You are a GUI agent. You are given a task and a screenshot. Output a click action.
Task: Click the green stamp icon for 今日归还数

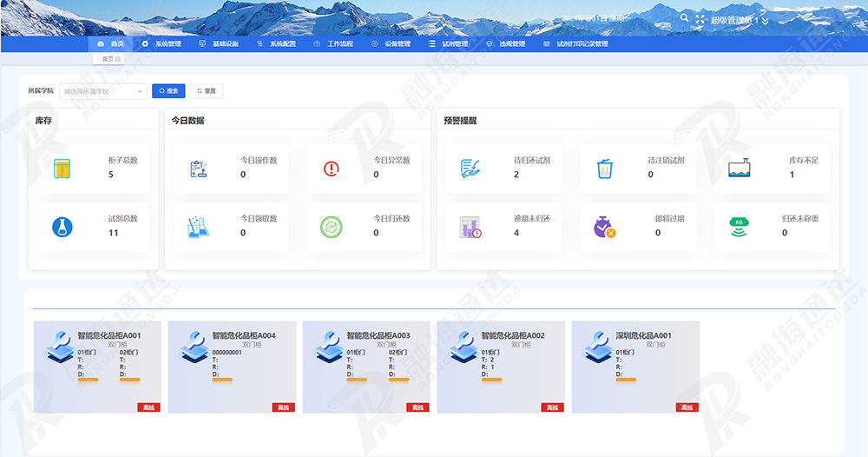331,227
